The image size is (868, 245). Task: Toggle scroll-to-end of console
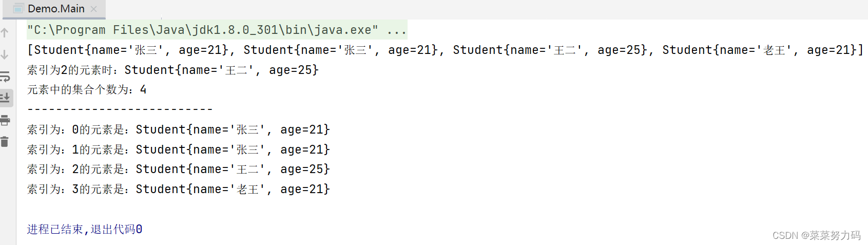[x=5, y=97]
